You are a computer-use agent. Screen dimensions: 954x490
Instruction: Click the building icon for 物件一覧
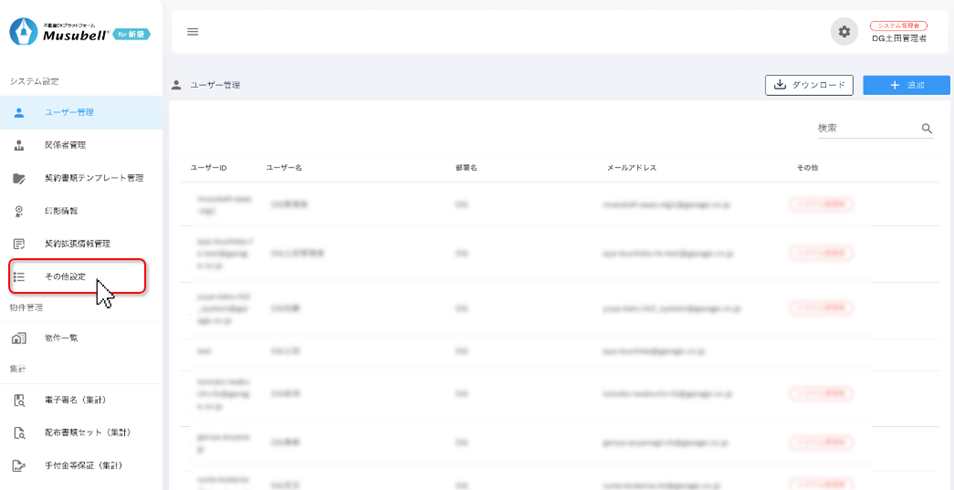(19, 338)
